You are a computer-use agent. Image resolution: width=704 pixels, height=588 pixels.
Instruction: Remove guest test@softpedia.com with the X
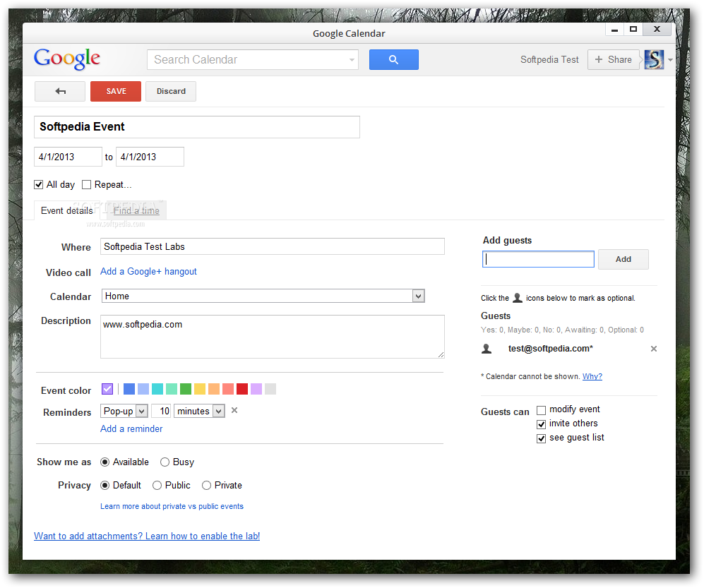pos(654,349)
